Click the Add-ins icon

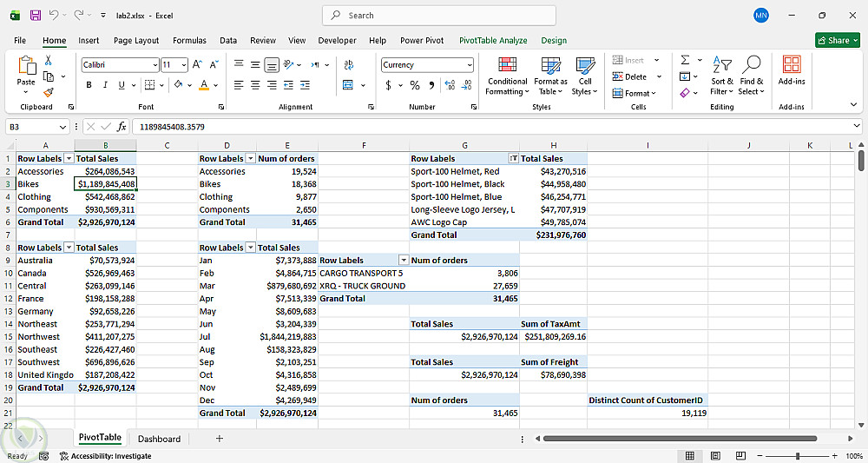coord(791,70)
